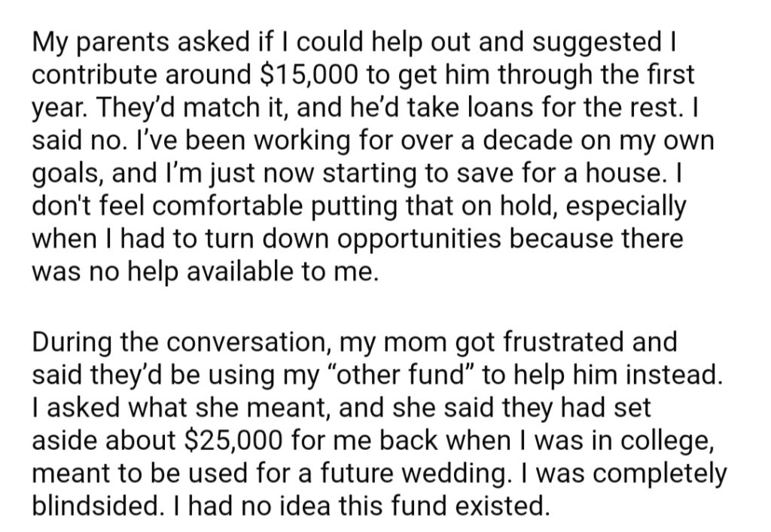Click the word "opportunities" in first paragraph
The width and height of the screenshot is (771, 532).
[x=419, y=239]
